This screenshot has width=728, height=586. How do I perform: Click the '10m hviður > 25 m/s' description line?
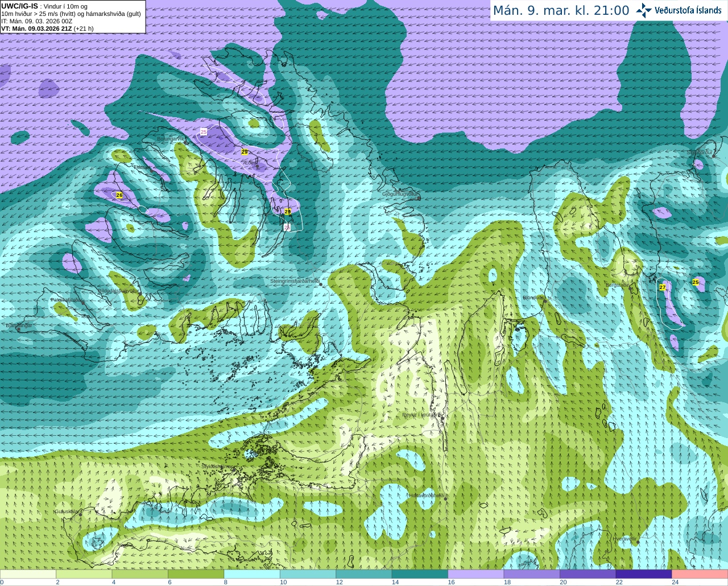(x=71, y=14)
